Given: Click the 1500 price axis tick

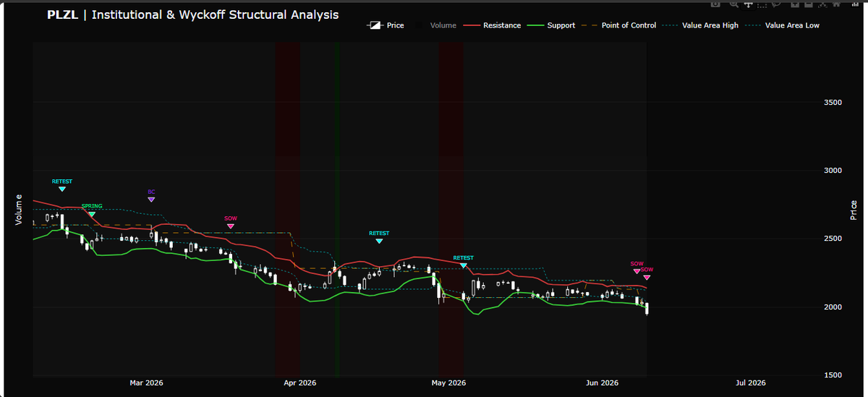Looking at the screenshot, I should point(833,375).
